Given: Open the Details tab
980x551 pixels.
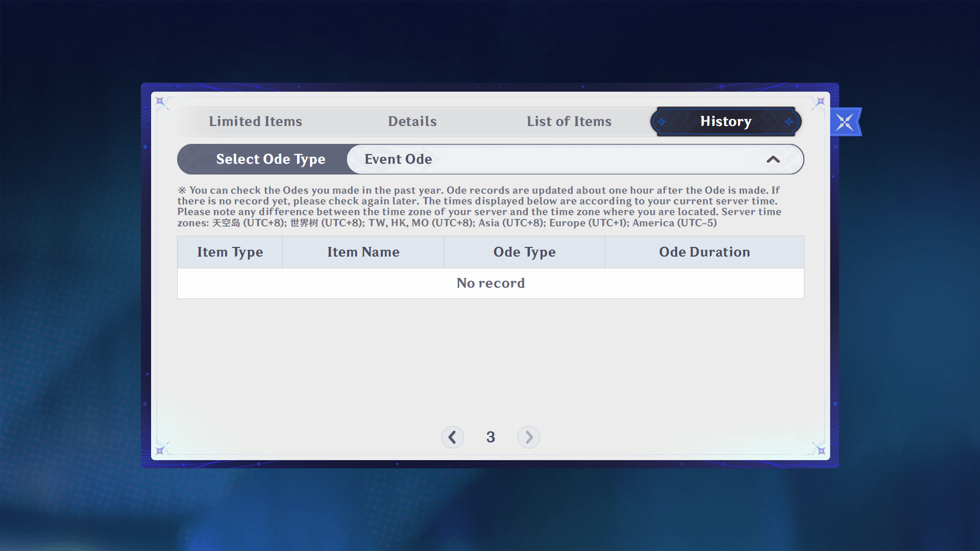Looking at the screenshot, I should click(x=412, y=121).
